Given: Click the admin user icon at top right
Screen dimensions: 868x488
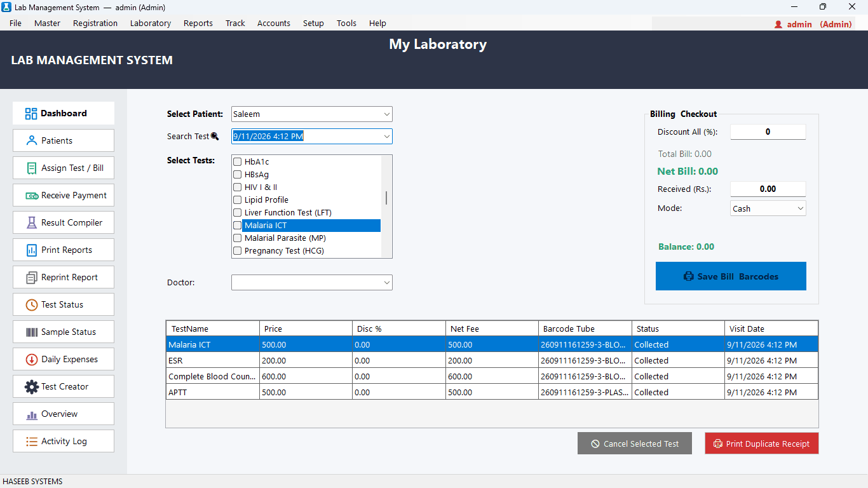Looking at the screenshot, I should (x=778, y=24).
